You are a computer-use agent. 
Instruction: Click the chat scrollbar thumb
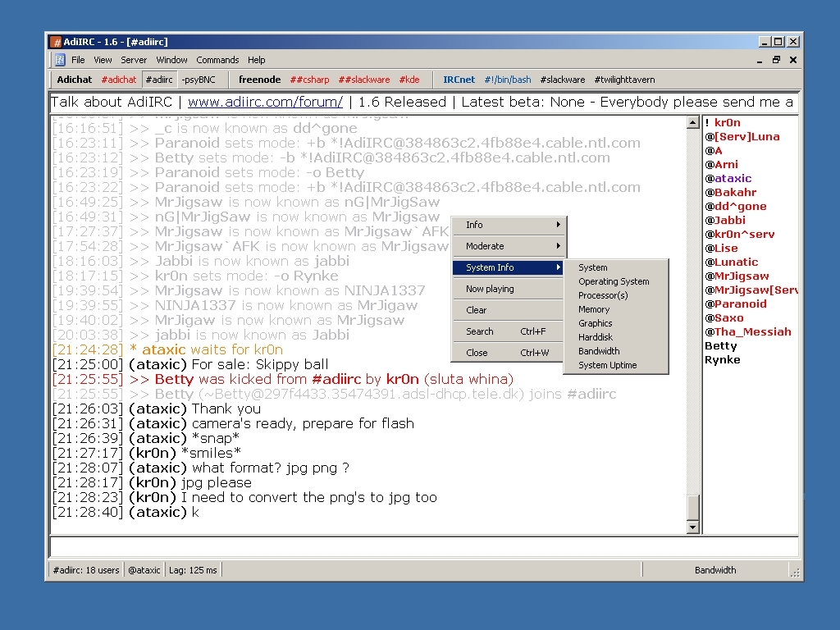click(x=692, y=507)
